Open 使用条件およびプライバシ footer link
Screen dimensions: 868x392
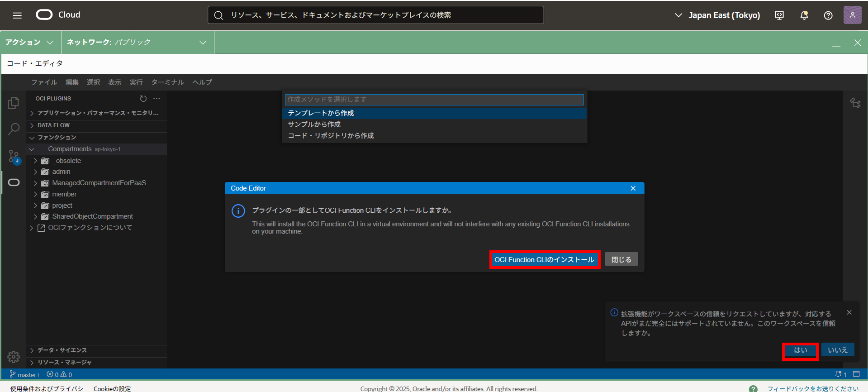click(x=47, y=388)
